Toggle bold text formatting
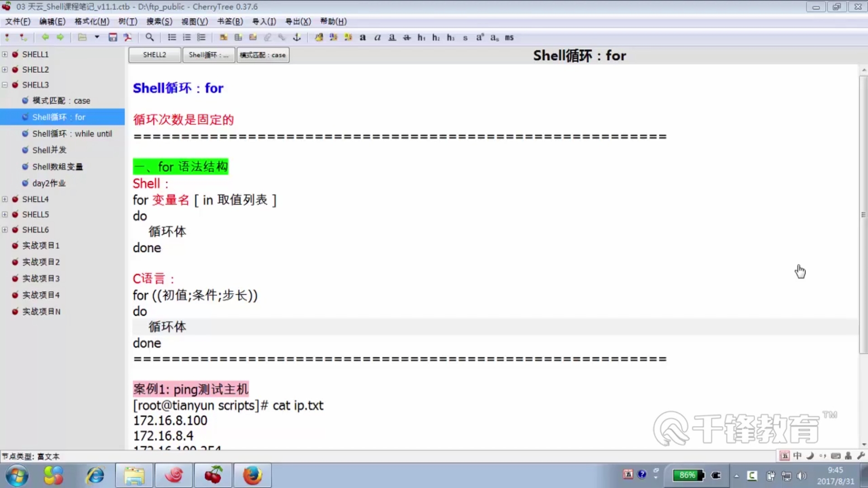The width and height of the screenshot is (868, 488). click(363, 38)
